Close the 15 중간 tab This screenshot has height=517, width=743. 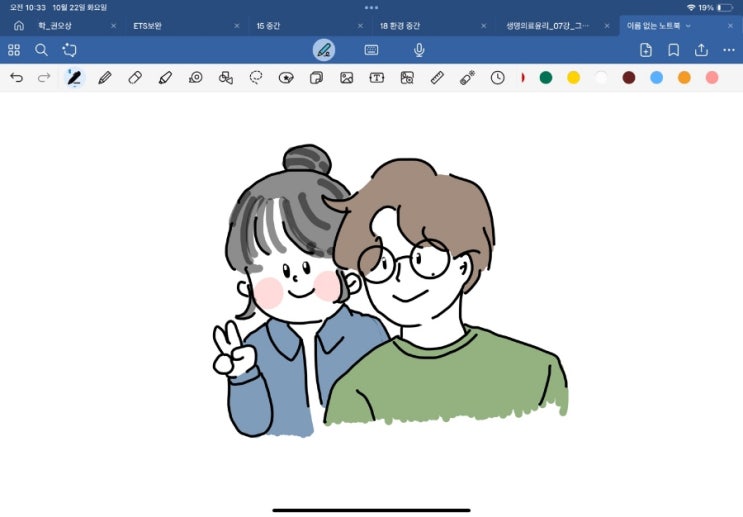360,26
